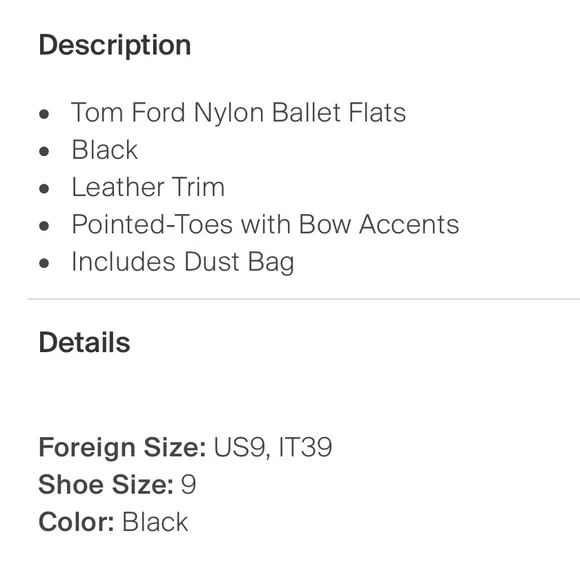Click the Color label
The image size is (580, 580).
[77, 522]
